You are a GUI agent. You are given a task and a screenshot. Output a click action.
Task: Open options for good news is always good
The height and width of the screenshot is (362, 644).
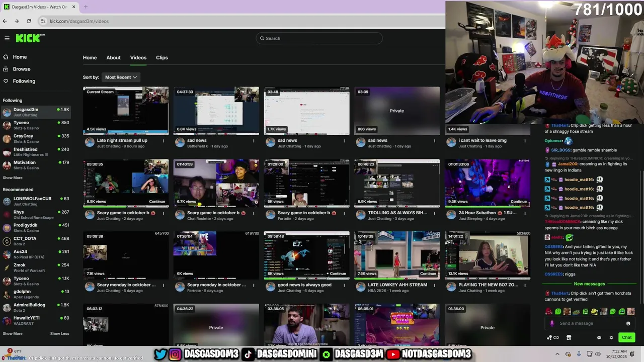click(x=344, y=285)
